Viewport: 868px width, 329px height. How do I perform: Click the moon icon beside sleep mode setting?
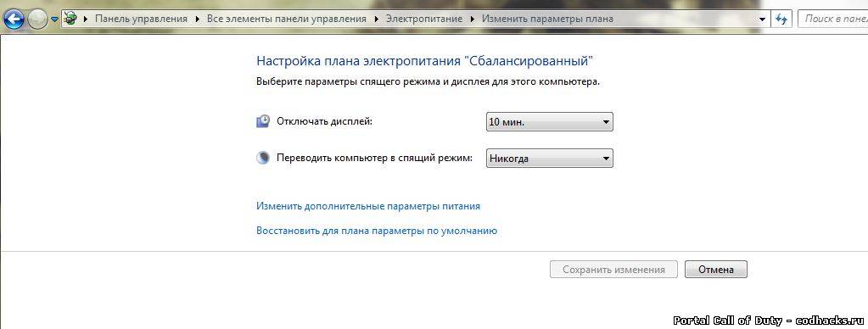tap(262, 159)
